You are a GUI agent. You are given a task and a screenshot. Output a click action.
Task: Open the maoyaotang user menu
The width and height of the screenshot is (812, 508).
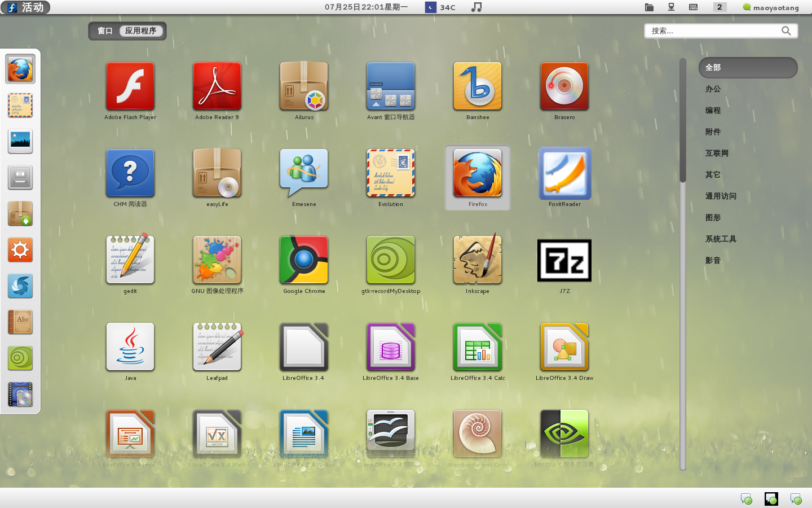771,7
